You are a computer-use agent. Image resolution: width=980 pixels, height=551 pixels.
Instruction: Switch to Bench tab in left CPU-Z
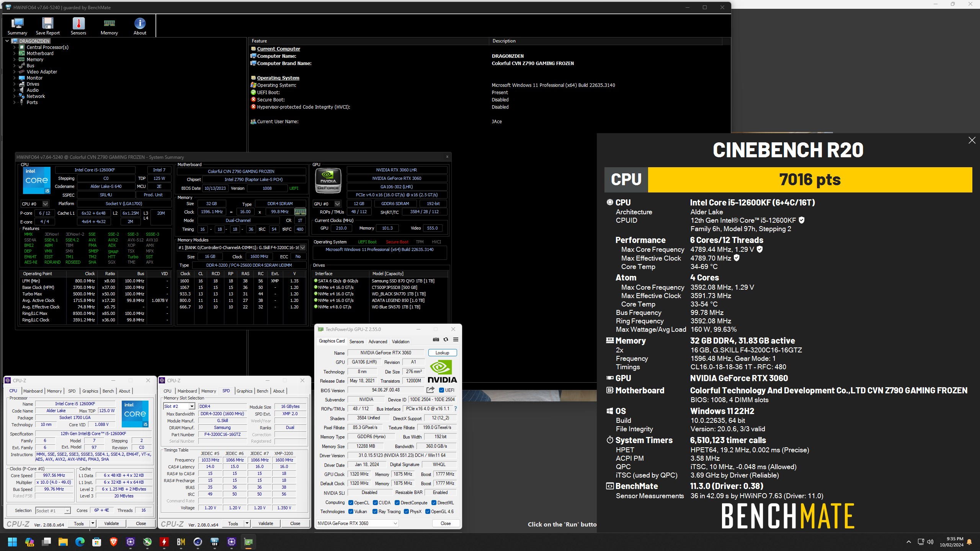point(108,391)
